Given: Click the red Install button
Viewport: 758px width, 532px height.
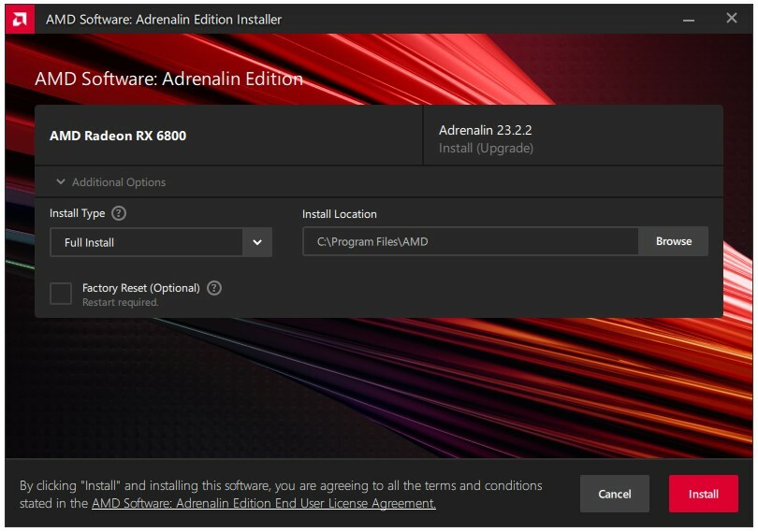Looking at the screenshot, I should (704, 494).
